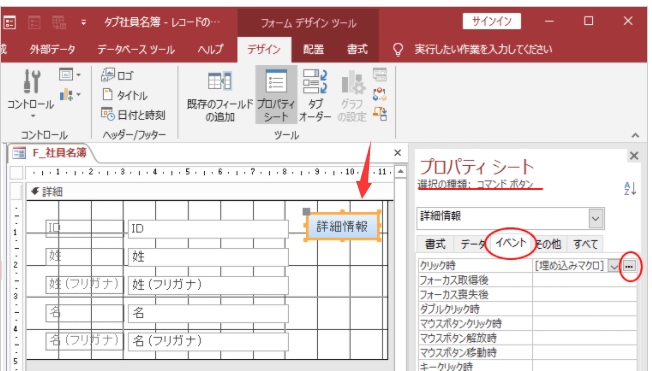Click the サインイン button
652x371 pixels.
pos(491,21)
